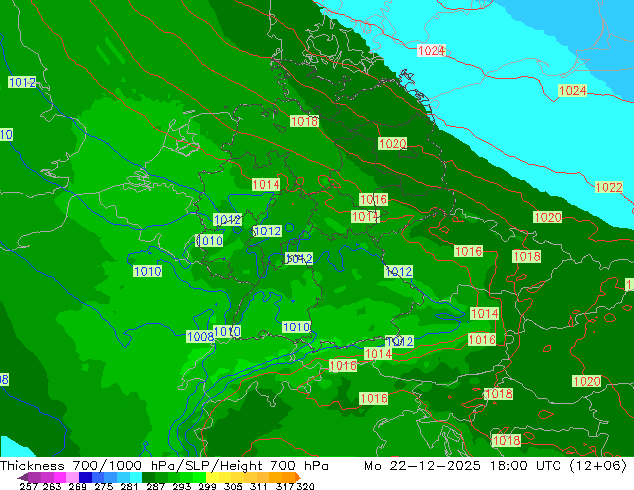Image resolution: width=634 pixels, height=490 pixels.
Task: Click the legend value '311'
Action: coord(258,486)
